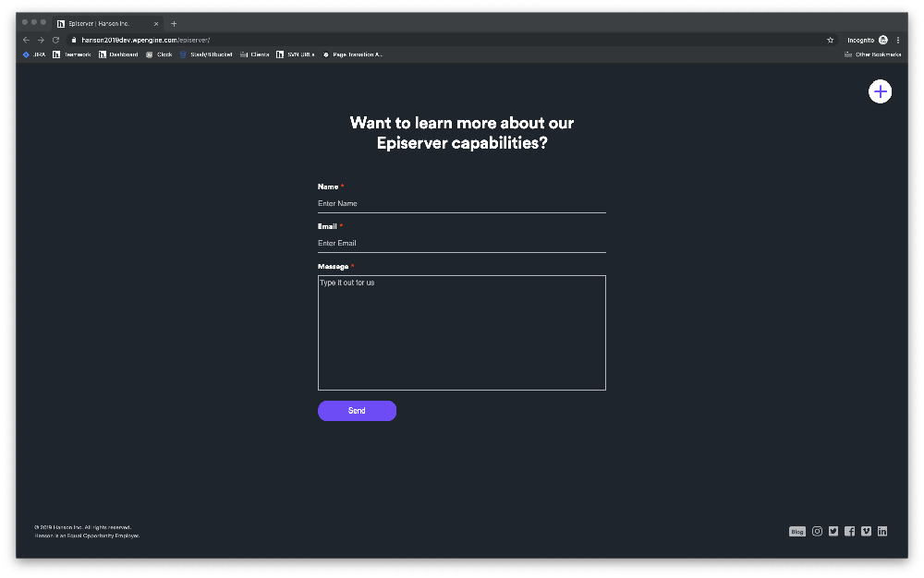
Task: Close the Episerver | Hanson Inc. tab
Action: (156, 23)
